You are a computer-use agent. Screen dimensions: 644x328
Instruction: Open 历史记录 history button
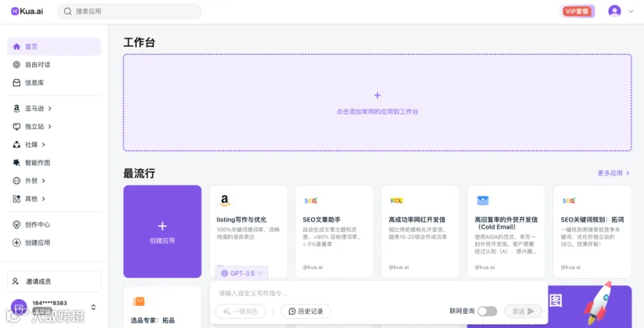point(306,312)
